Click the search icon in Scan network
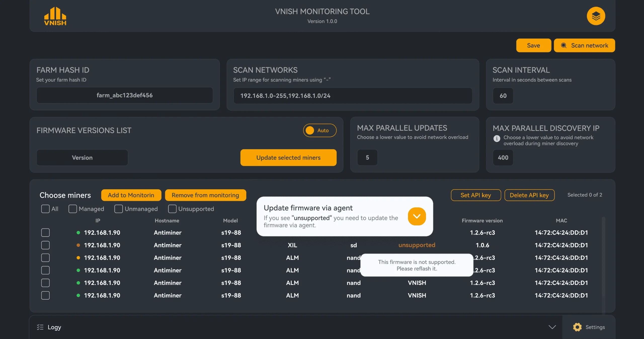Viewport: 644px width, 339px height. pos(564,45)
